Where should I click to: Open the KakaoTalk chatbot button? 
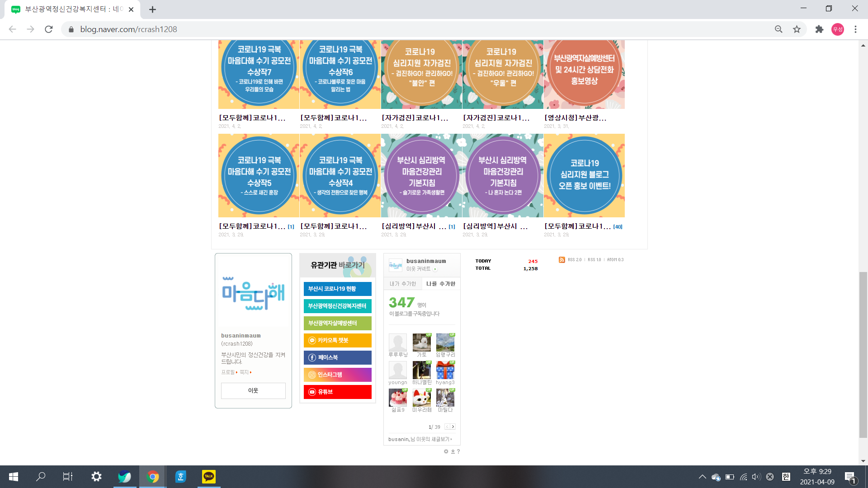[337, 340]
